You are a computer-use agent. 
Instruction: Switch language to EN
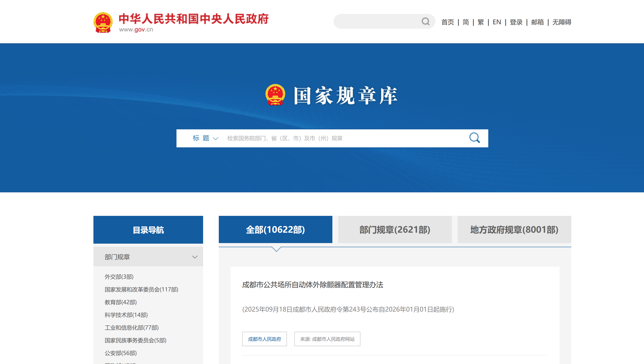point(497,22)
